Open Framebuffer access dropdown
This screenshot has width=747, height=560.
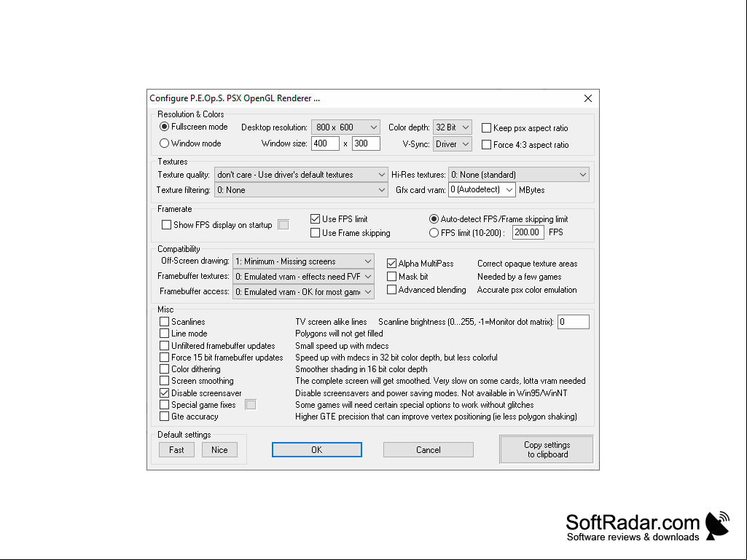[x=303, y=292]
